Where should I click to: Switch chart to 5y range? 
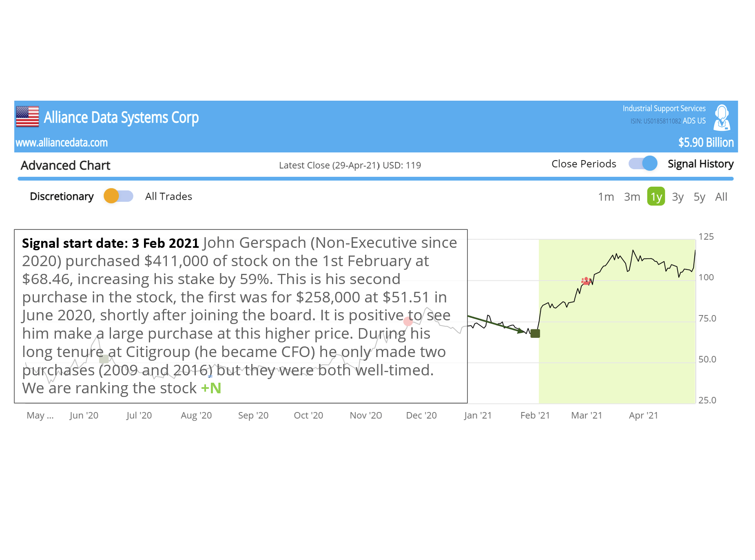click(699, 197)
